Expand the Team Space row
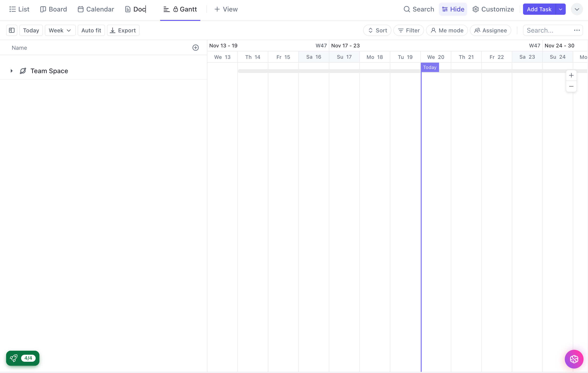Image resolution: width=588 pixels, height=373 pixels. [11, 71]
